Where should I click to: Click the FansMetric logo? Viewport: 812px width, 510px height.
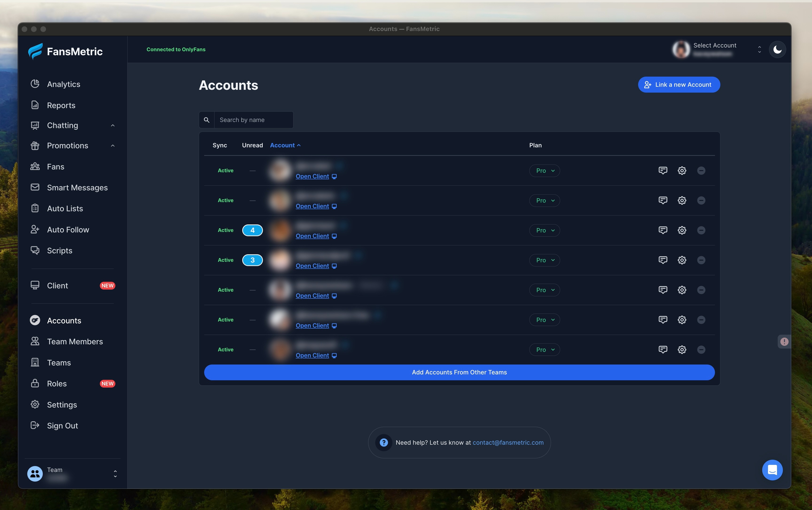click(65, 51)
